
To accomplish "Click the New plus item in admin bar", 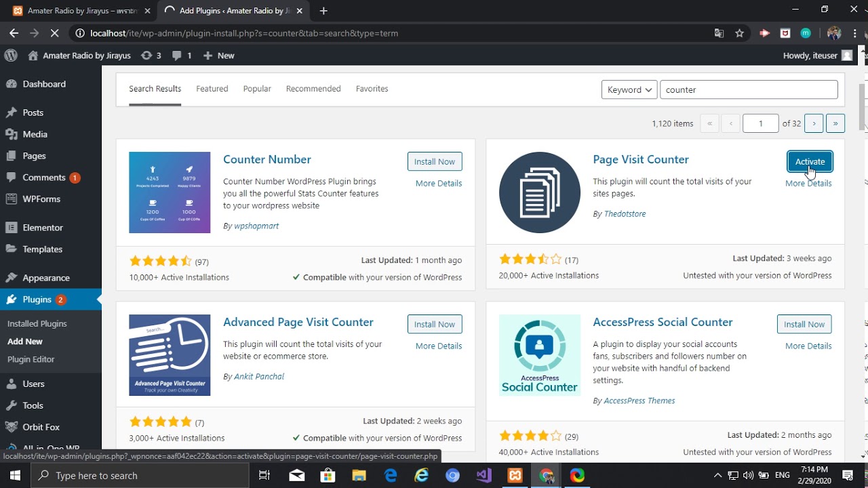I will tap(218, 56).
